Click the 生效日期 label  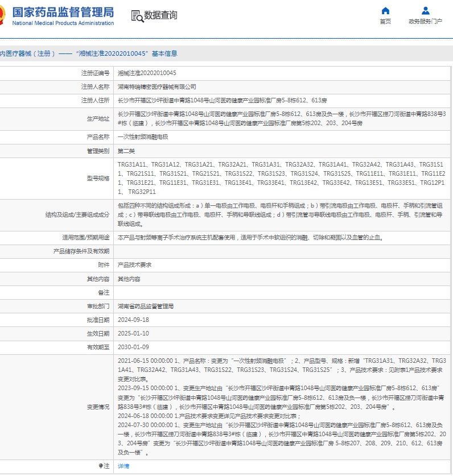98,334
